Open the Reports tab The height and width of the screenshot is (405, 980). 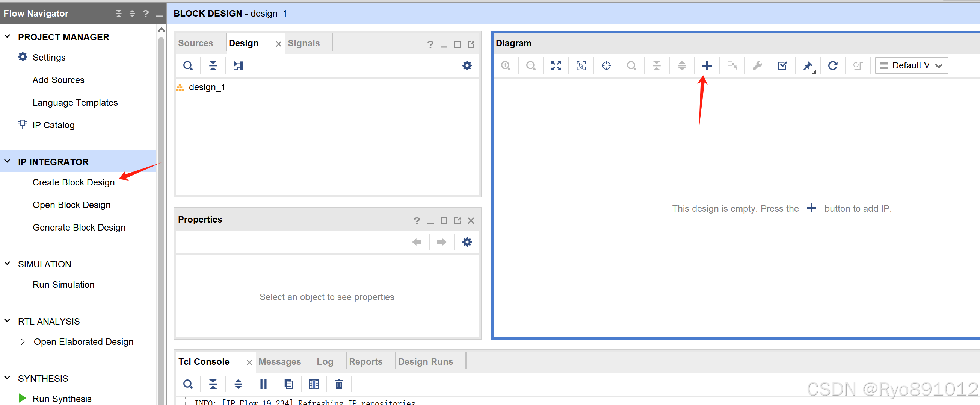(365, 361)
